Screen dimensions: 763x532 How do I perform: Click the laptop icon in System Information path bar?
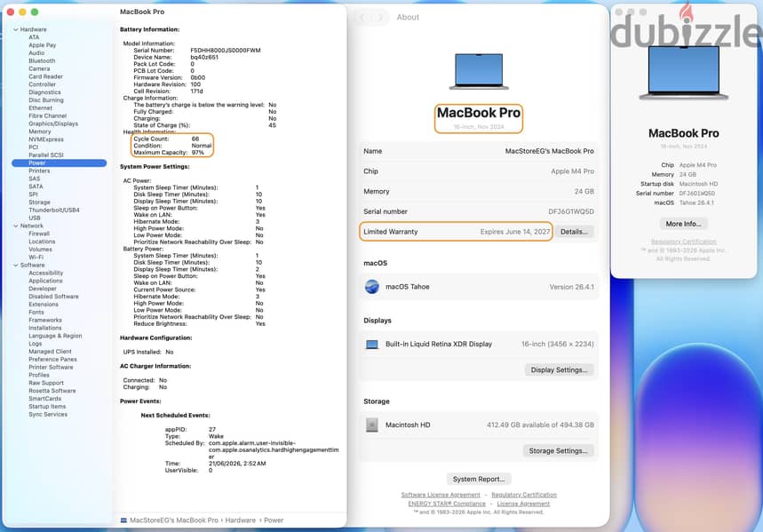pos(123,520)
